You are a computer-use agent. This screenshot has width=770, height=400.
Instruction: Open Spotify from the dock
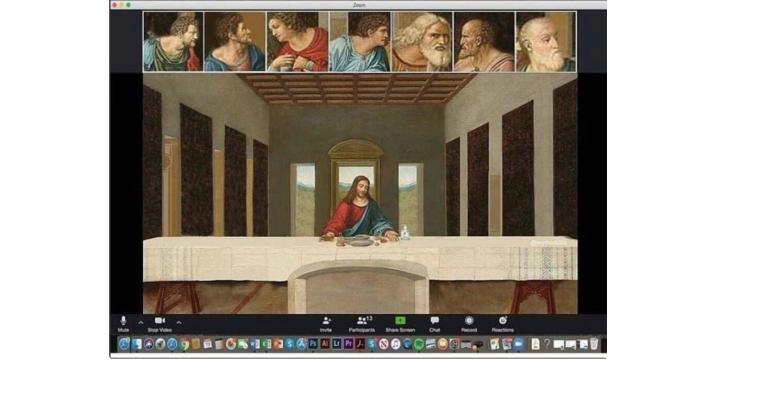point(419,345)
